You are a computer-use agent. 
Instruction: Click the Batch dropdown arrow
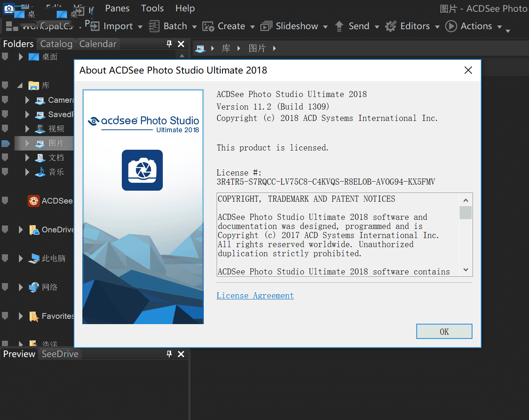pos(194,27)
